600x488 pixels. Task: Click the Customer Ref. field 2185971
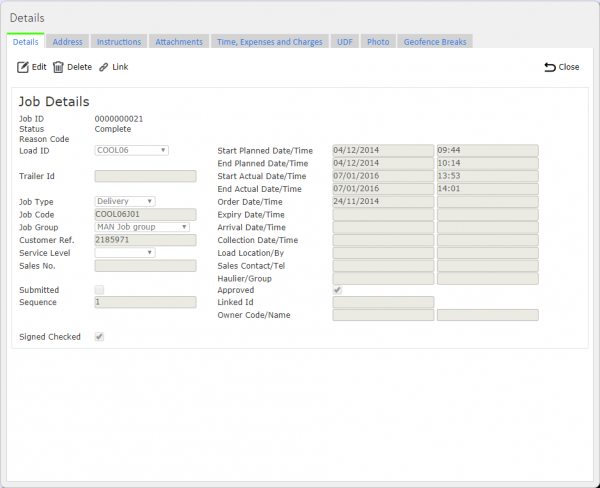click(145, 240)
